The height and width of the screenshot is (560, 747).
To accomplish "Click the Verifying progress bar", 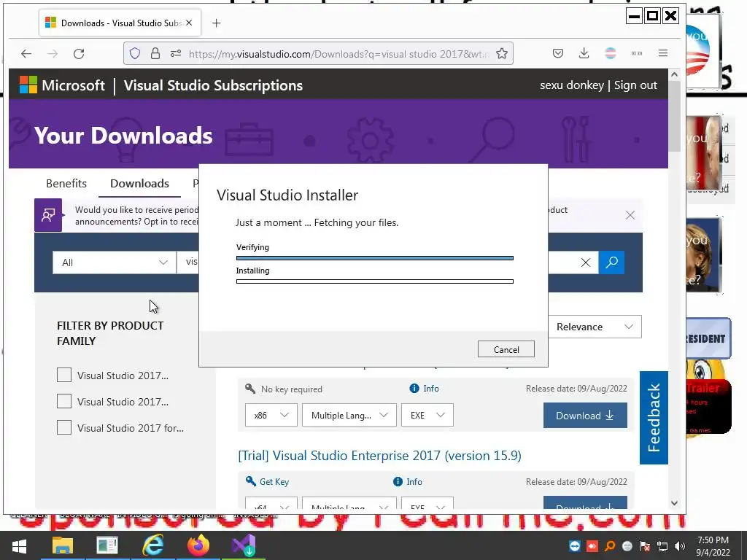I will (374, 258).
